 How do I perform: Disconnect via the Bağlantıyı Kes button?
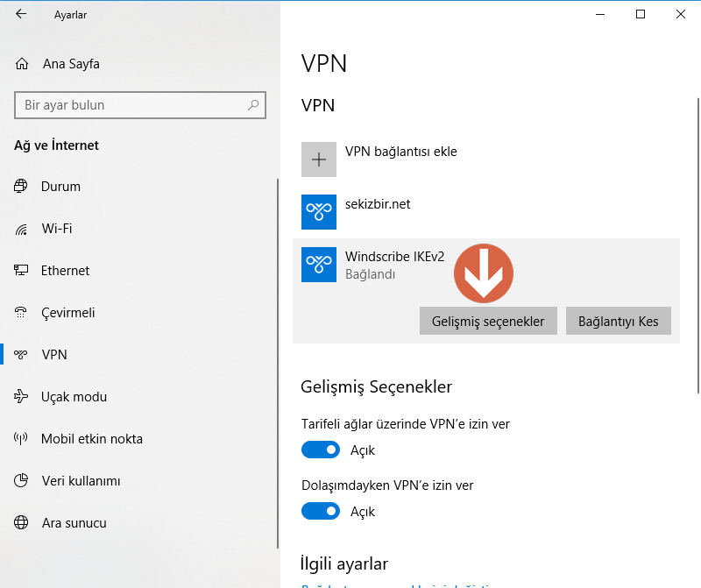(x=618, y=321)
